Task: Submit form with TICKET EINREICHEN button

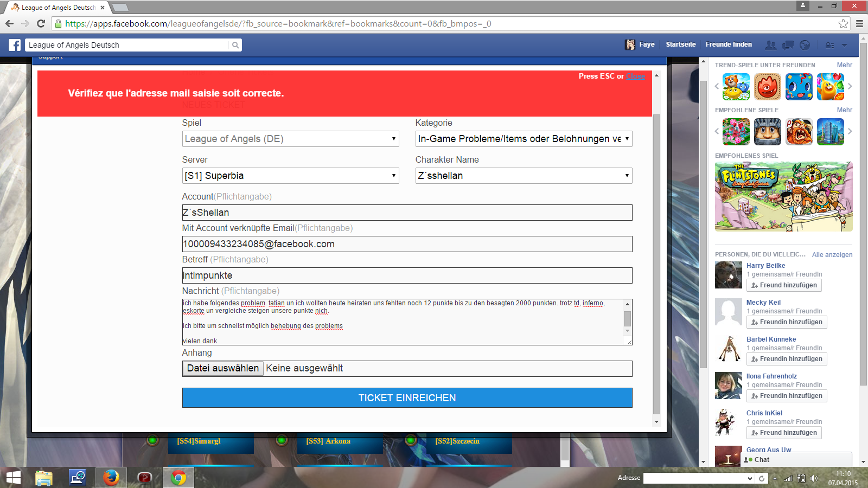Action: click(407, 397)
